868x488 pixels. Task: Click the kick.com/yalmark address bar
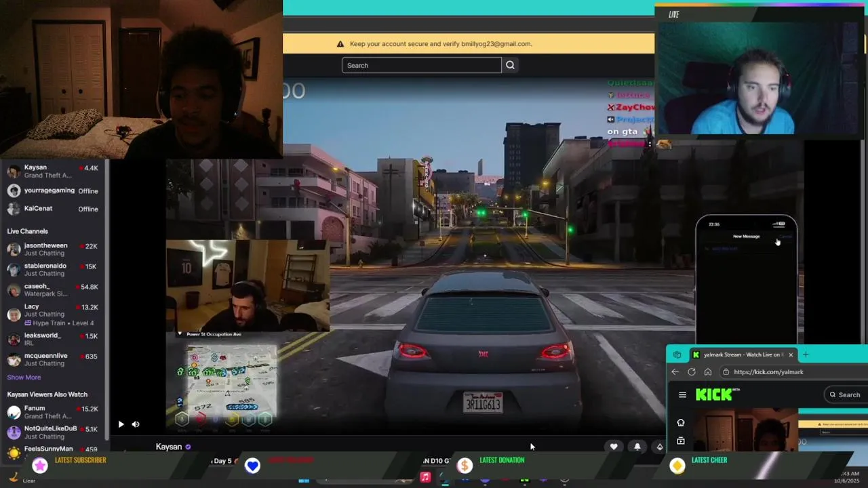click(793, 371)
